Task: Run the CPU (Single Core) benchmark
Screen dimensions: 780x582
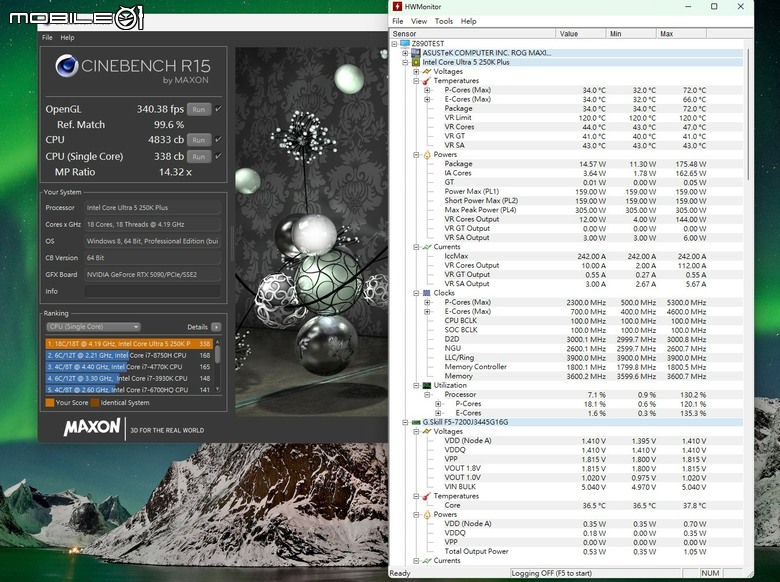Action: (x=198, y=156)
